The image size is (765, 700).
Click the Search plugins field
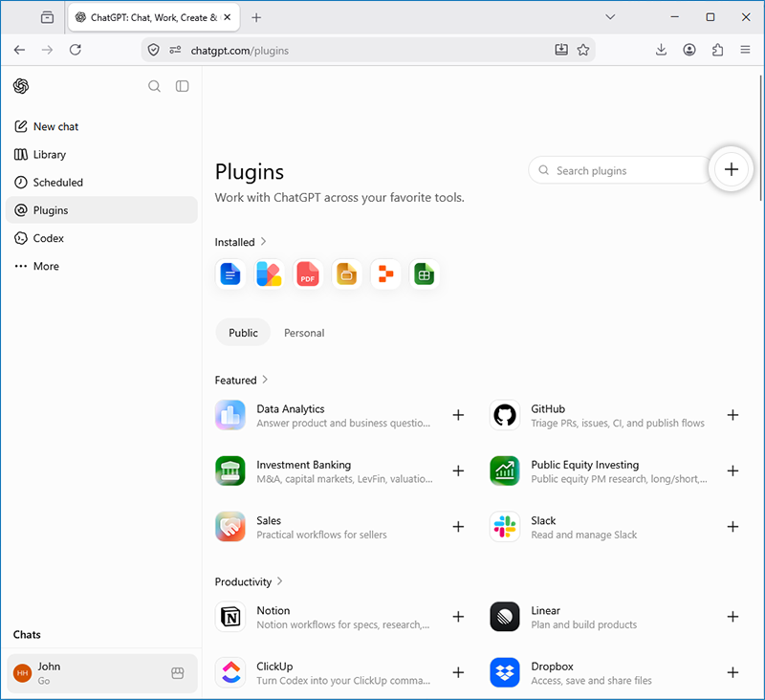point(620,171)
